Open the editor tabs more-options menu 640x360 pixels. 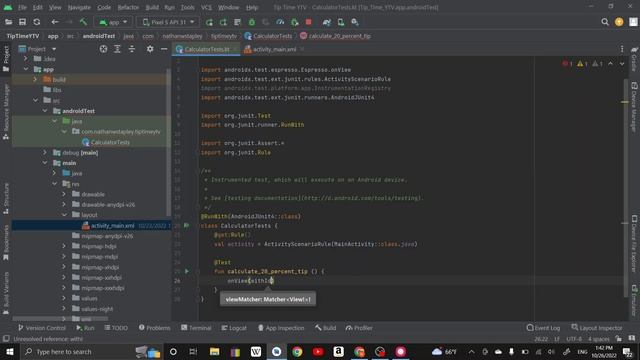tap(622, 49)
